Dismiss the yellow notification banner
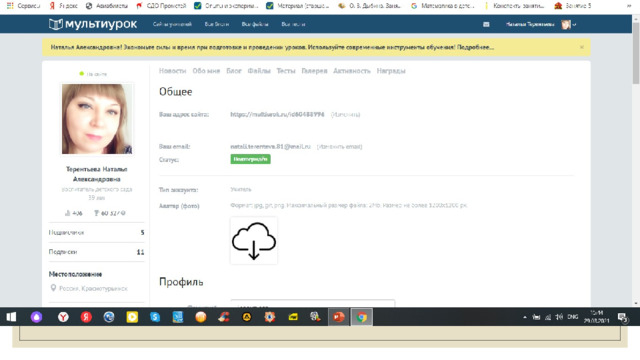The image size is (640, 360). [582, 47]
